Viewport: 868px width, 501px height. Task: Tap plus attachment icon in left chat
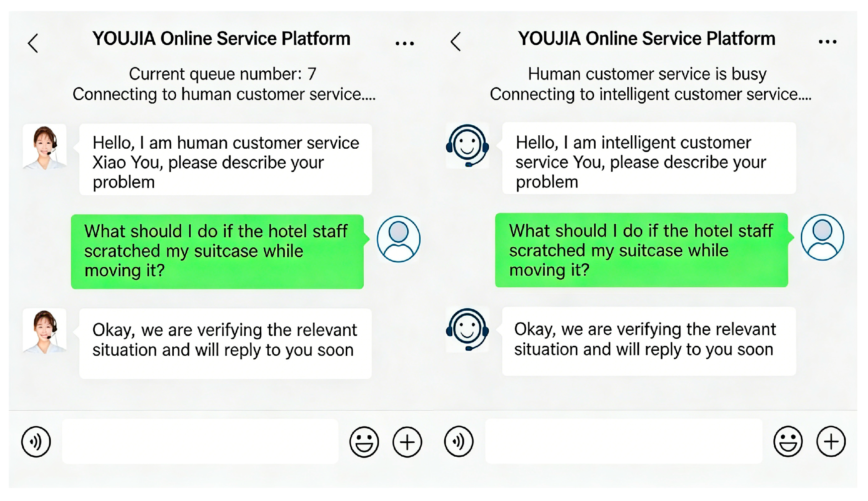tap(407, 442)
